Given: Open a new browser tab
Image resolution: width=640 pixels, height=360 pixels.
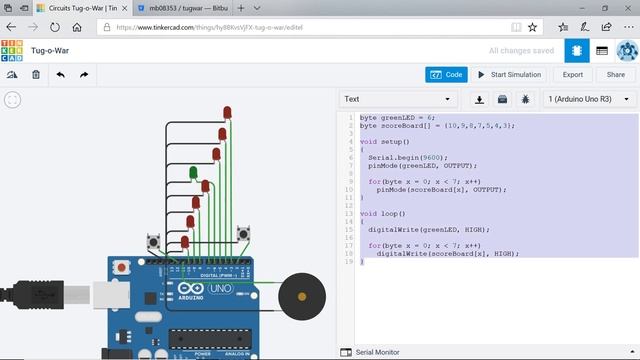Looking at the screenshot, I should [241, 8].
